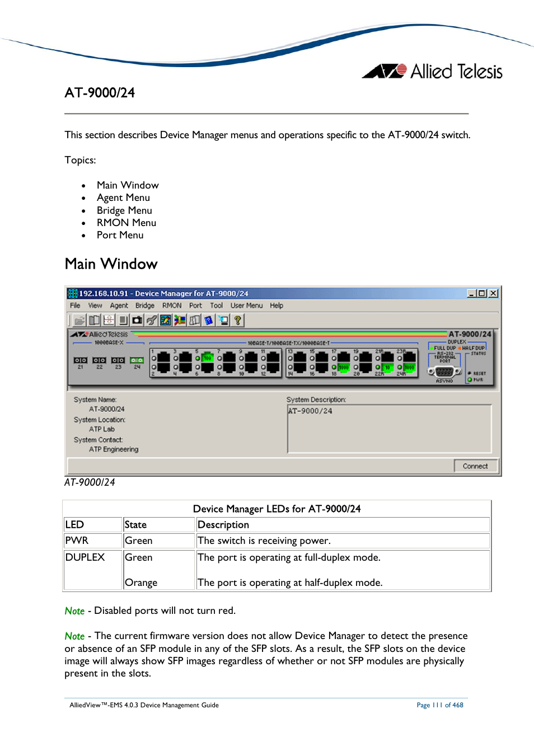Image resolution: width=534 pixels, height=756 pixels.
Task: Click 'Page 111 of 468' footer text
Action: tap(440, 705)
